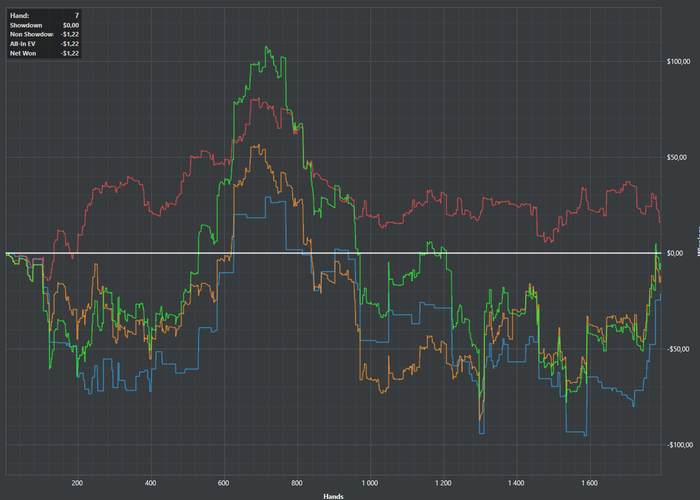The image size is (700, 500).
Task: Click the 400 x-axis tick label
Action: tap(151, 483)
